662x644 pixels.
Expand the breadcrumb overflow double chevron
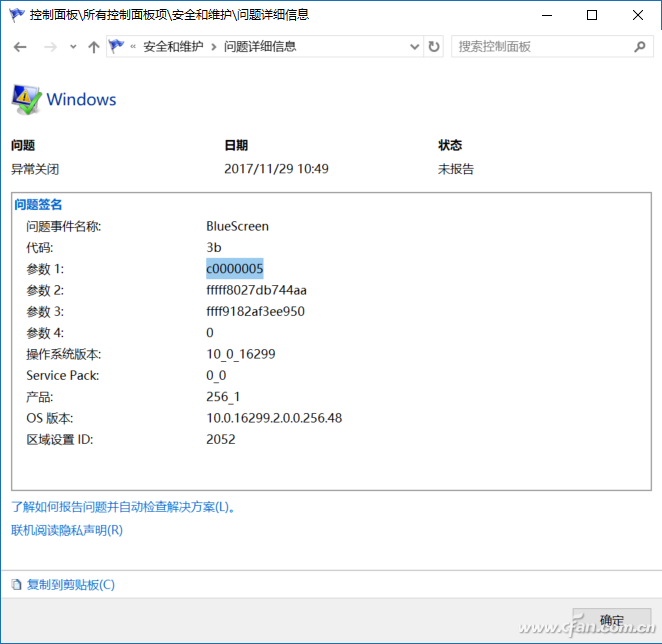[x=133, y=47]
